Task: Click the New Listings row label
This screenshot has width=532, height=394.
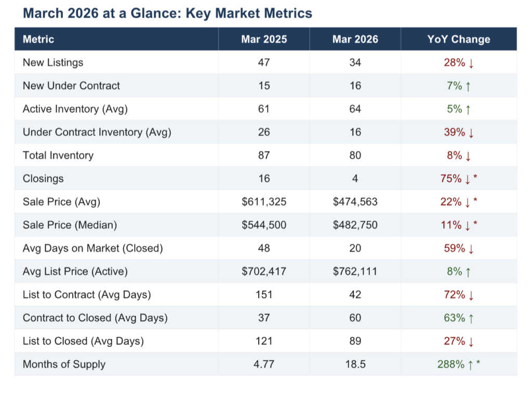Action: tap(53, 62)
